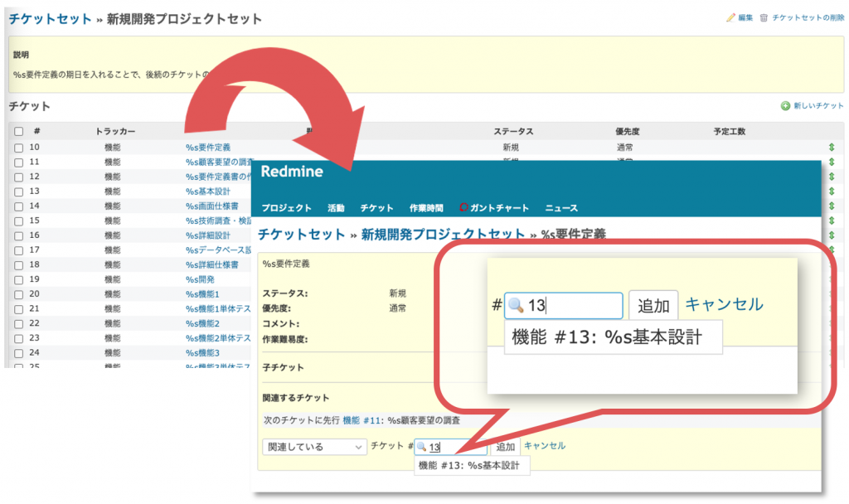Click the reorder arrow icon in row 10
The height and width of the screenshot is (504, 849).
coord(832,148)
